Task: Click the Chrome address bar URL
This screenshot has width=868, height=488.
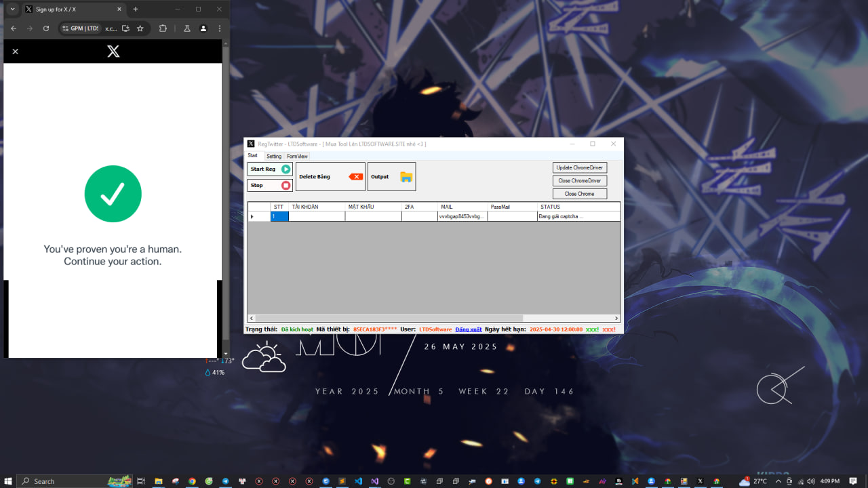Action: 111,28
